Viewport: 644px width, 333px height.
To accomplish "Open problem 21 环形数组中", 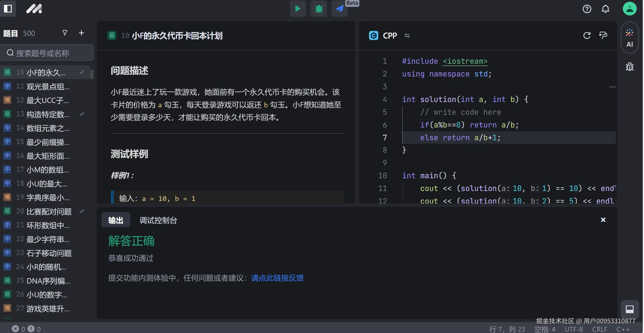I will click(45, 225).
